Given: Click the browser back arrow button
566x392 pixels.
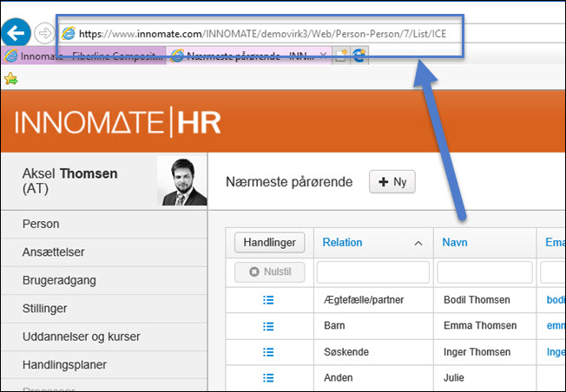Looking at the screenshot, I should pyautogui.click(x=15, y=33).
